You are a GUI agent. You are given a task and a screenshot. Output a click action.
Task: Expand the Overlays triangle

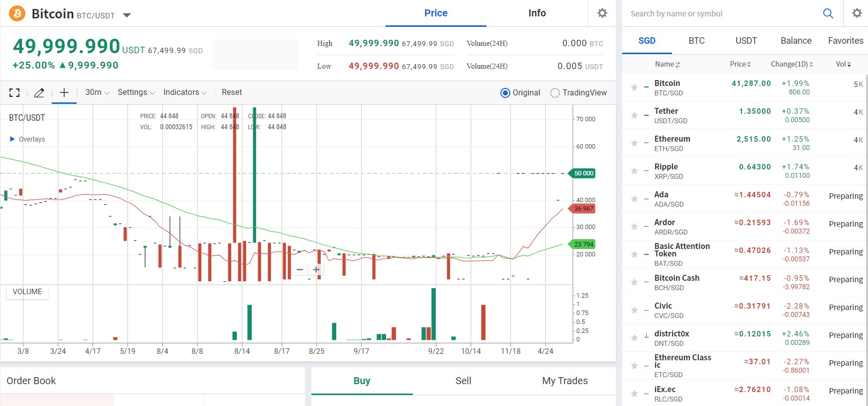(12, 139)
